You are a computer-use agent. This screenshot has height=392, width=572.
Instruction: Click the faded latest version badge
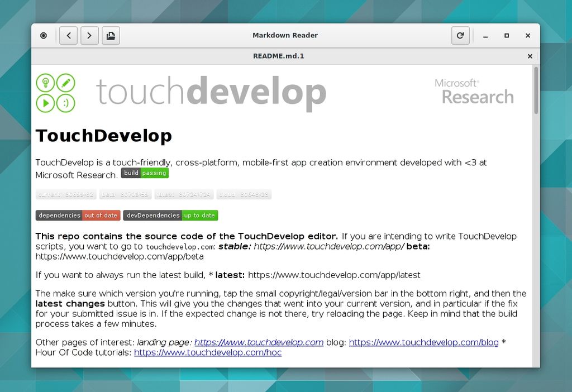[x=184, y=194]
